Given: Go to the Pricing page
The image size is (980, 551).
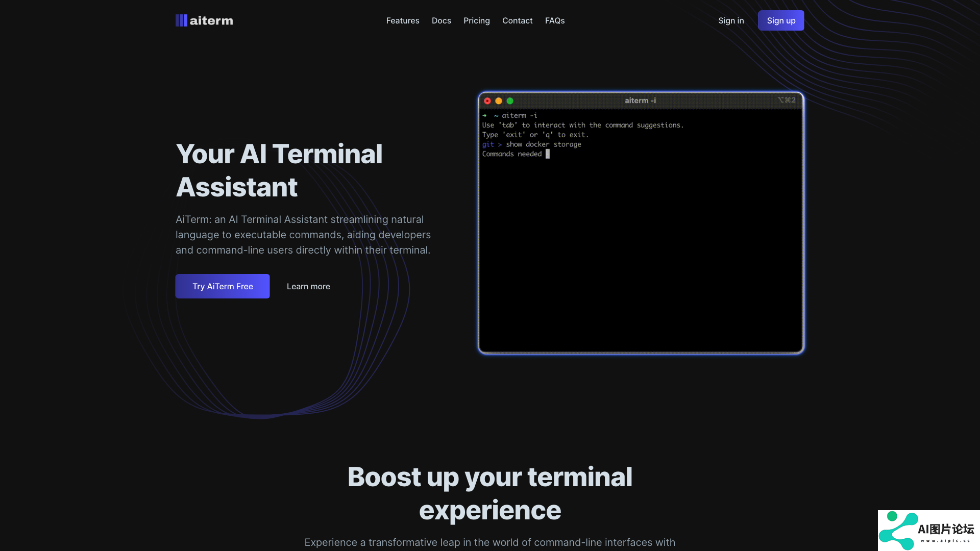Looking at the screenshot, I should pyautogui.click(x=477, y=20).
